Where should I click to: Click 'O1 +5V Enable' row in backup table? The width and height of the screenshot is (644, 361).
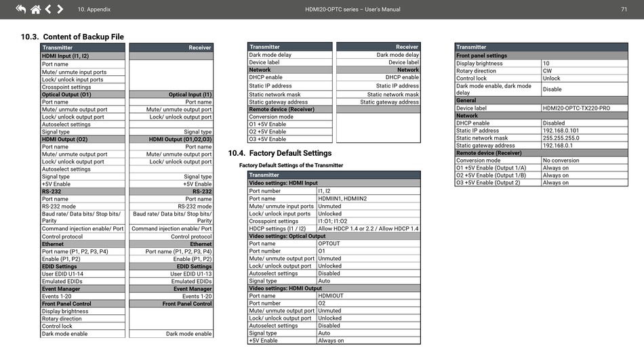tap(290, 124)
